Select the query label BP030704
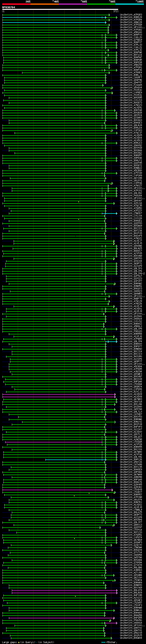This screenshot has width=146, height=644. (8, 7)
